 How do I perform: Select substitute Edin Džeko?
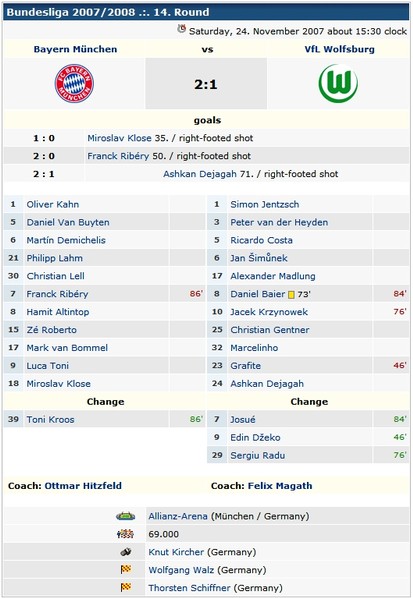[255, 437]
